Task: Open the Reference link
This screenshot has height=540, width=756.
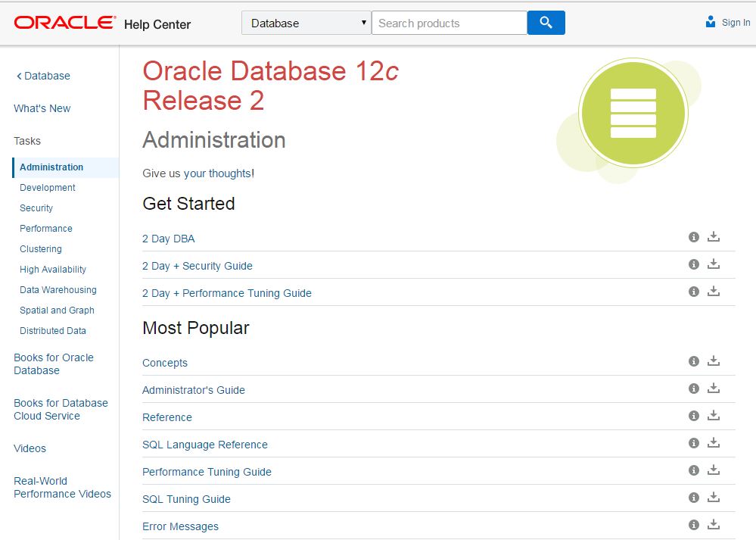Action: pos(166,417)
